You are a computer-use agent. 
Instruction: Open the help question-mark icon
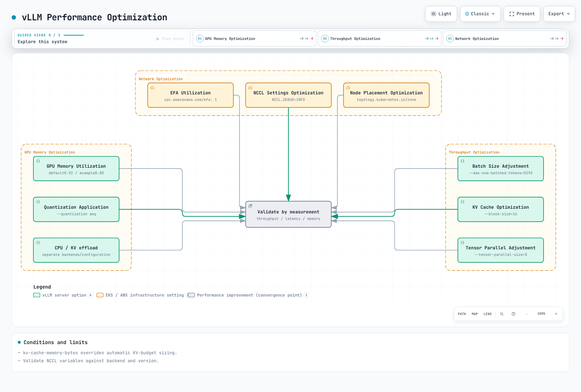click(513, 314)
